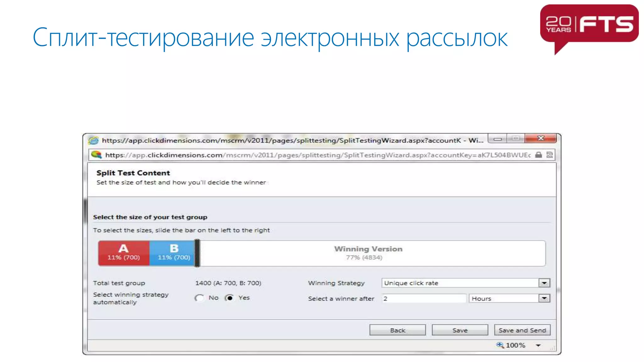
Task: Click the URL in the address bar
Action: coord(318,155)
